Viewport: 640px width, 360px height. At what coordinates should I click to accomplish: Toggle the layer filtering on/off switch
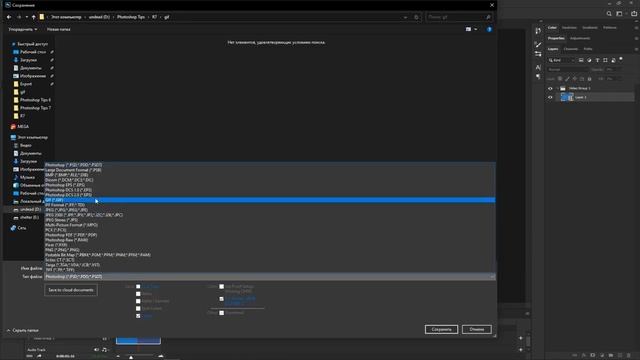click(x=621, y=60)
